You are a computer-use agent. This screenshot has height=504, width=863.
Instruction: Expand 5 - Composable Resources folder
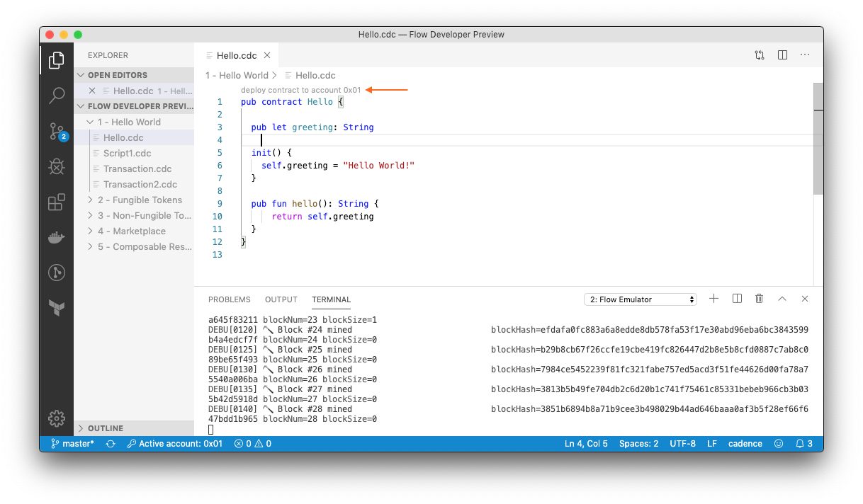134,246
